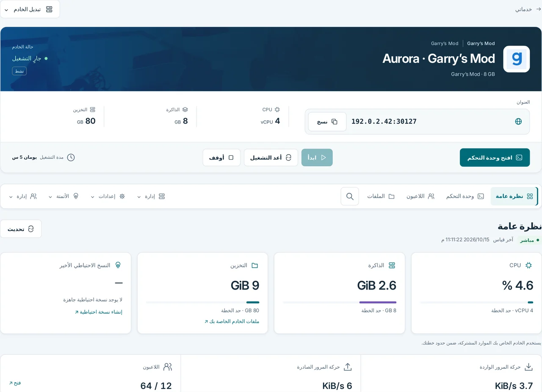Expand the إعدادات settings dropdown
This screenshot has width=542, height=392.
[108, 196]
